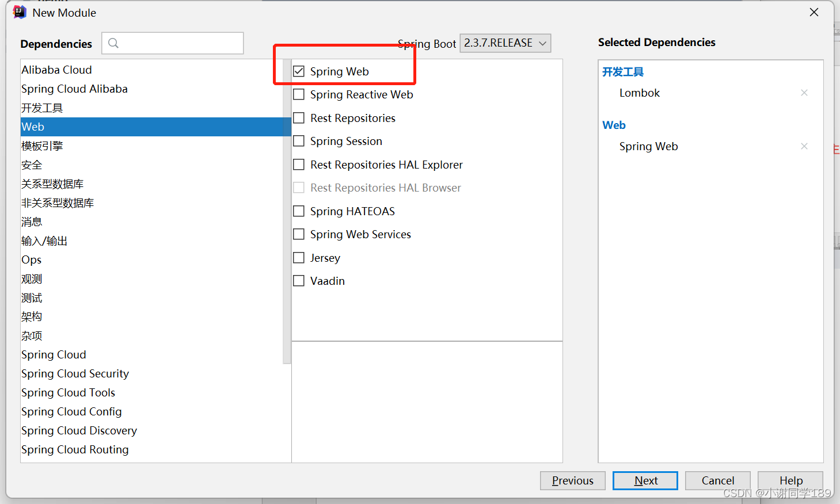Select the 安全 category

point(152,165)
